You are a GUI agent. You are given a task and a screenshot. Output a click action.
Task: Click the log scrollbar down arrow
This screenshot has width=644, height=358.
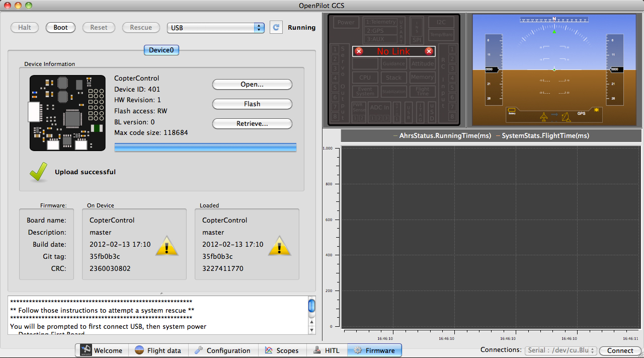point(311,330)
